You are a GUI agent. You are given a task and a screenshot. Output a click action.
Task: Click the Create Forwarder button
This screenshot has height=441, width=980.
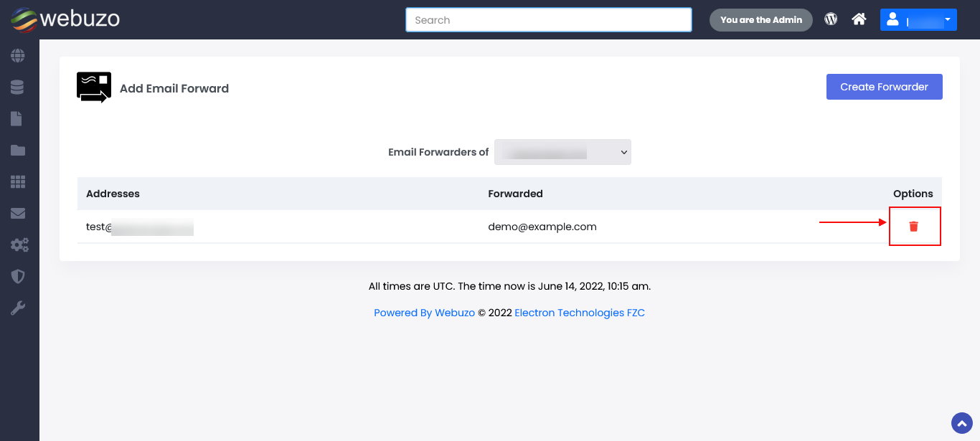pyautogui.click(x=884, y=87)
